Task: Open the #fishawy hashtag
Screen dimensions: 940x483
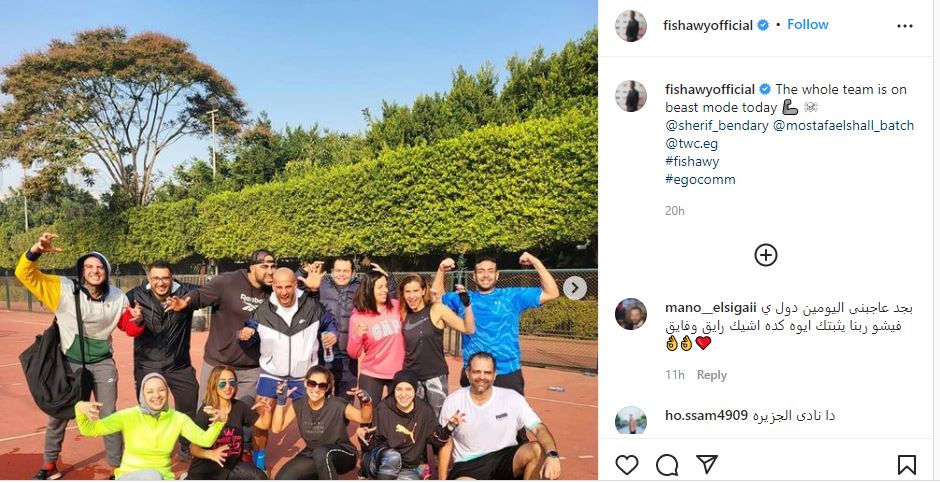Action: click(x=692, y=162)
